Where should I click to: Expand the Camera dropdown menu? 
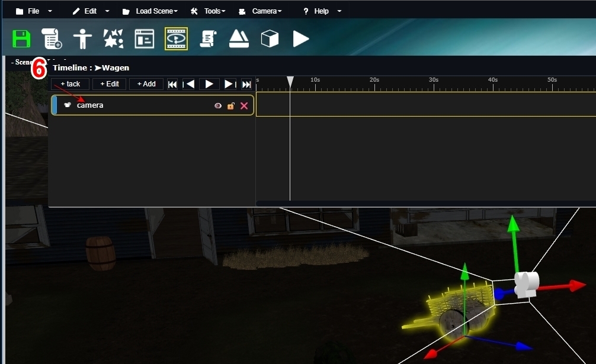click(x=259, y=11)
